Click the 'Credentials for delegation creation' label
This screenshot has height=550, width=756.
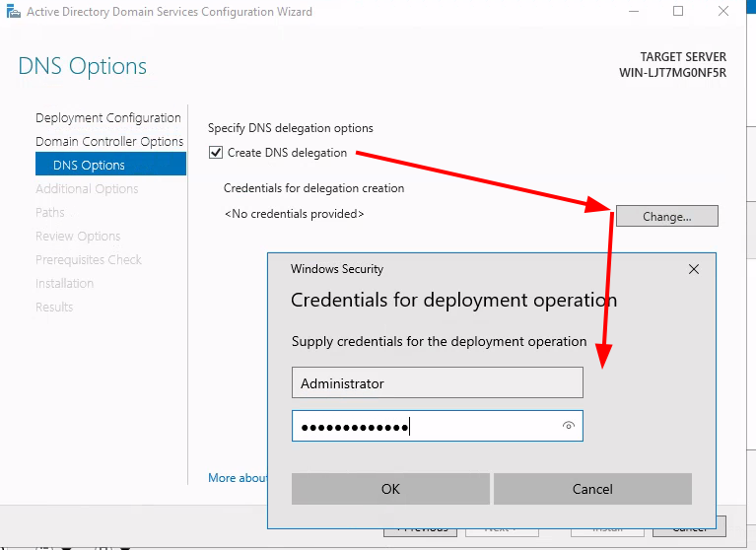313,188
